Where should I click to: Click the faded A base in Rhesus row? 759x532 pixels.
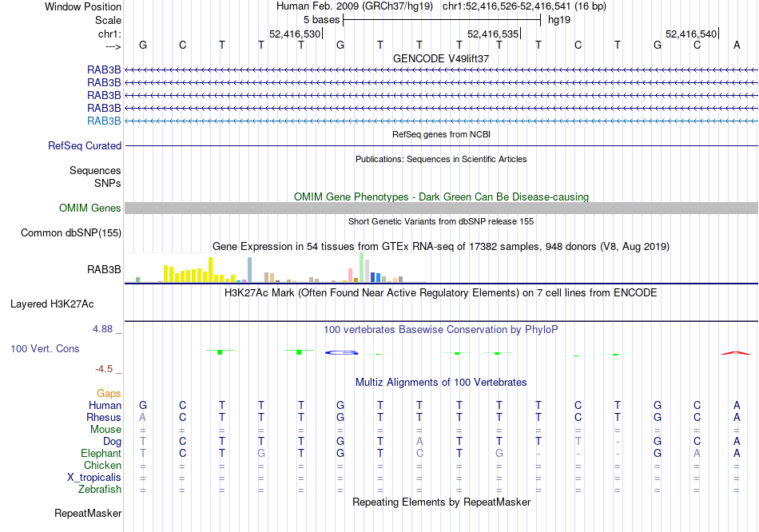[143, 417]
